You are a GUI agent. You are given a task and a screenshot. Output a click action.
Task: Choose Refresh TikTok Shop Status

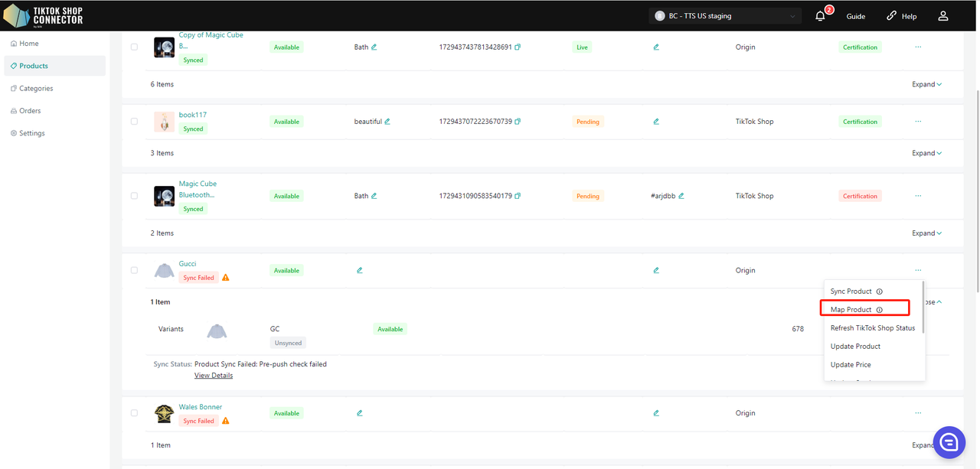[x=873, y=328]
